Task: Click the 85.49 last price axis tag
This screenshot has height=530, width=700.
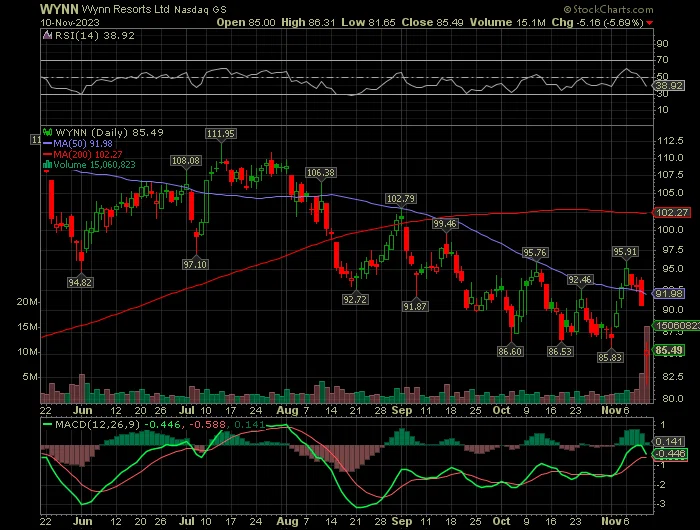Action: tap(668, 350)
